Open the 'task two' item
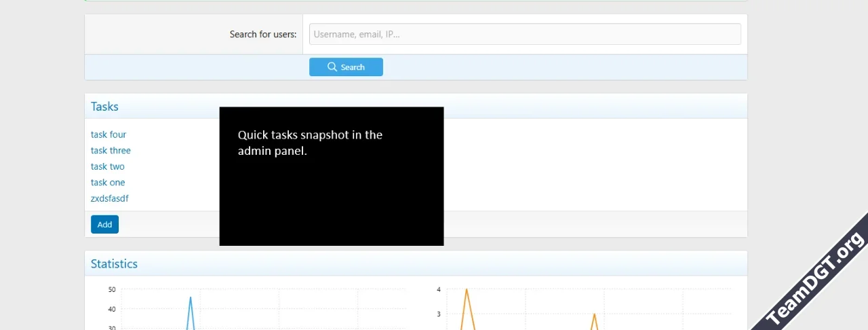Screen dimensions: 868x330 pos(108,166)
